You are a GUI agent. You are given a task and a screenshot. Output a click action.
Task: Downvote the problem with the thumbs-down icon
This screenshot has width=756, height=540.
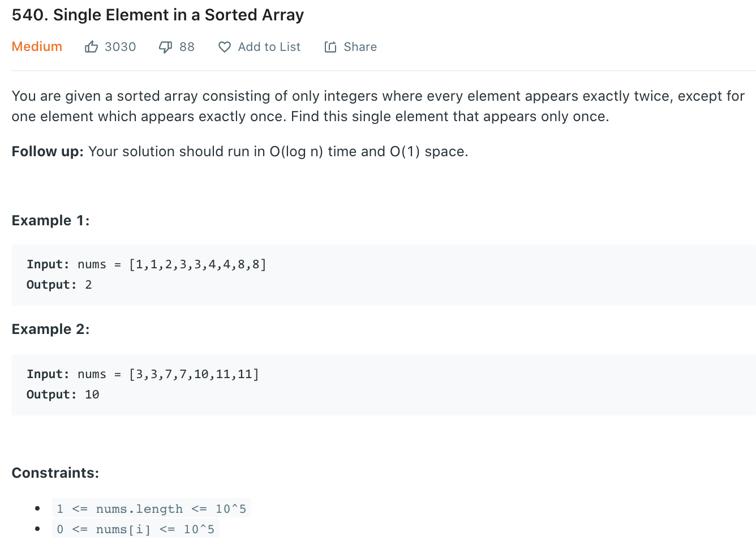pyautogui.click(x=165, y=47)
